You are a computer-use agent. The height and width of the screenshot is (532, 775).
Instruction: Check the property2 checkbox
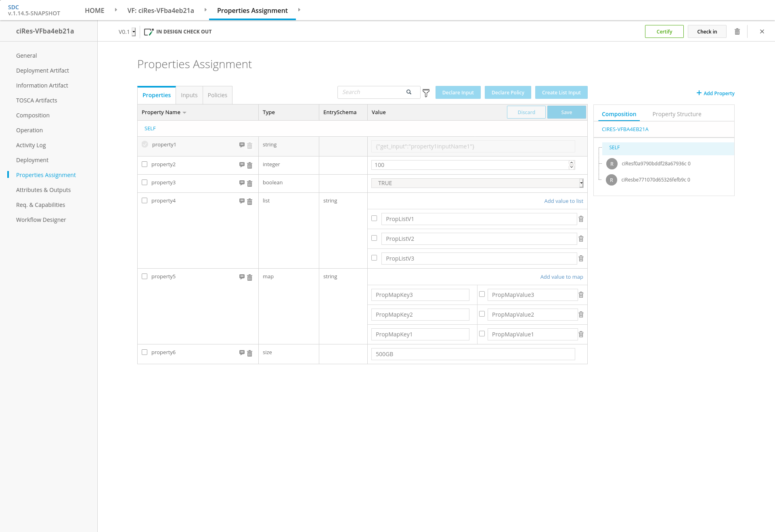pyautogui.click(x=145, y=164)
